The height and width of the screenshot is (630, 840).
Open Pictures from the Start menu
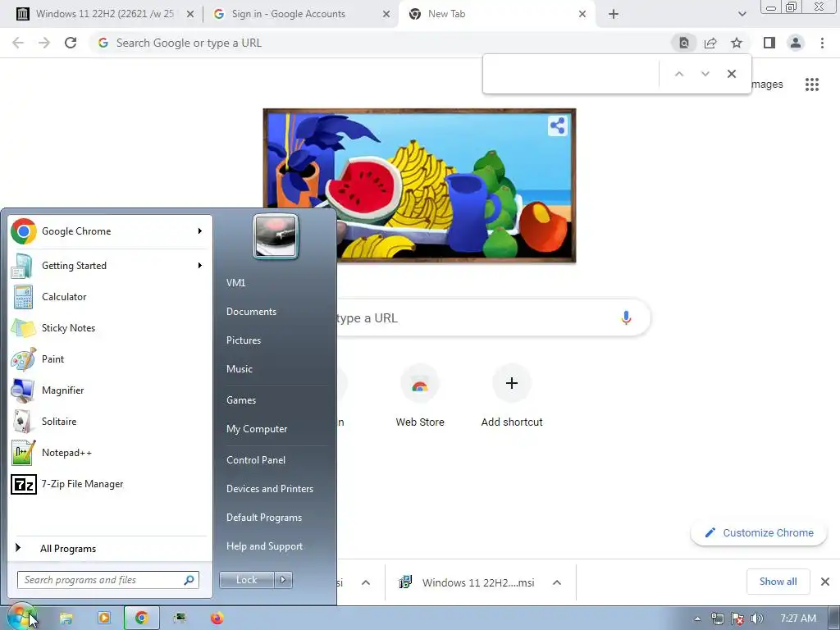tap(244, 340)
